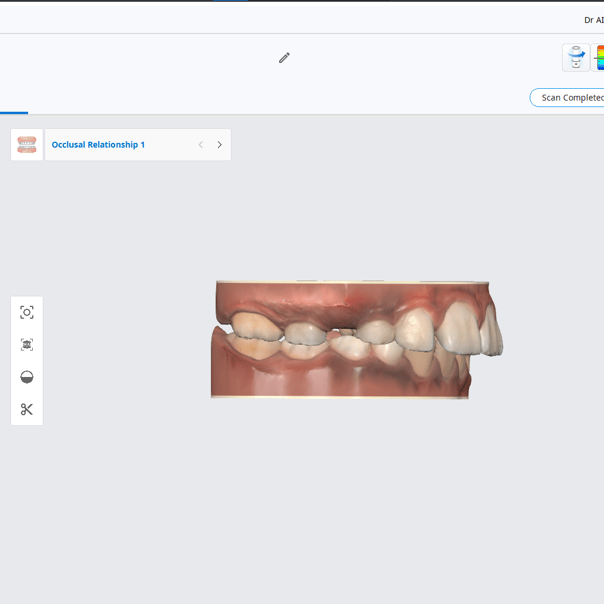Open the rainbow color map icon

[x=598, y=57]
